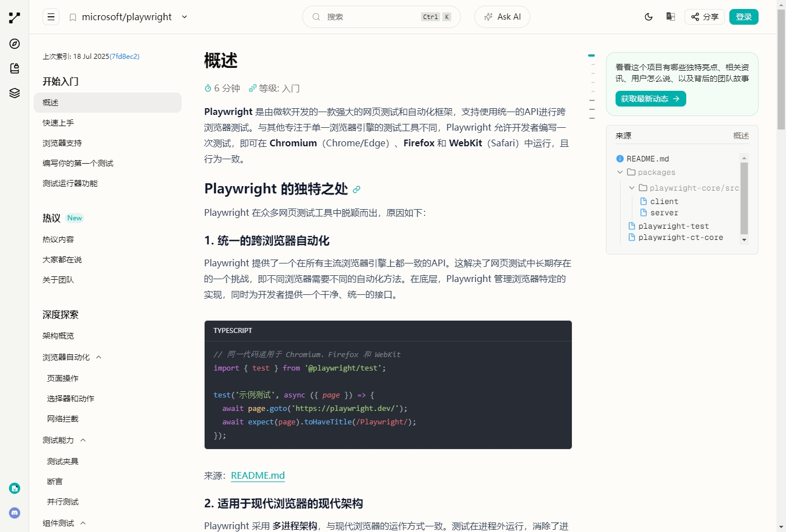Click the page scrollbar bottom arrow

pos(781,528)
